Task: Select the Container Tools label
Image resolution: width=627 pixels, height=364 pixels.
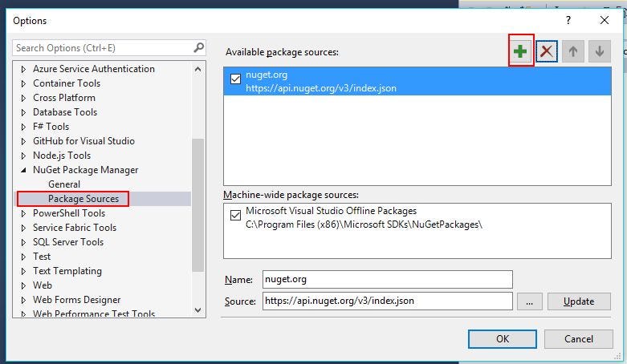Action: click(x=67, y=83)
